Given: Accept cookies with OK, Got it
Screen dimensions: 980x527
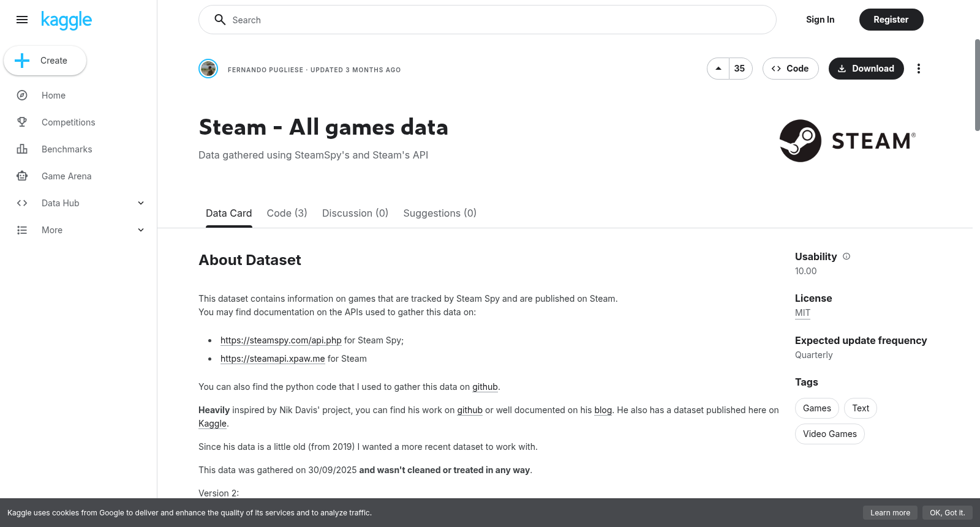Looking at the screenshot, I should 948,513.
